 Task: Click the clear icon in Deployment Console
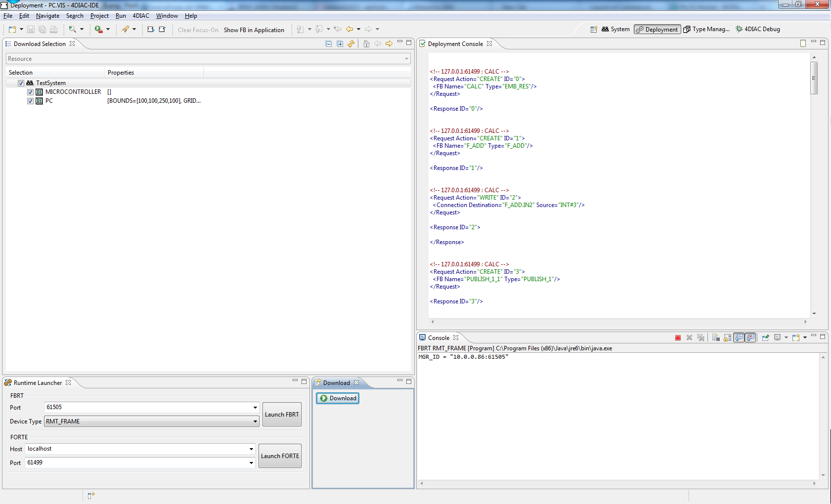tap(803, 43)
